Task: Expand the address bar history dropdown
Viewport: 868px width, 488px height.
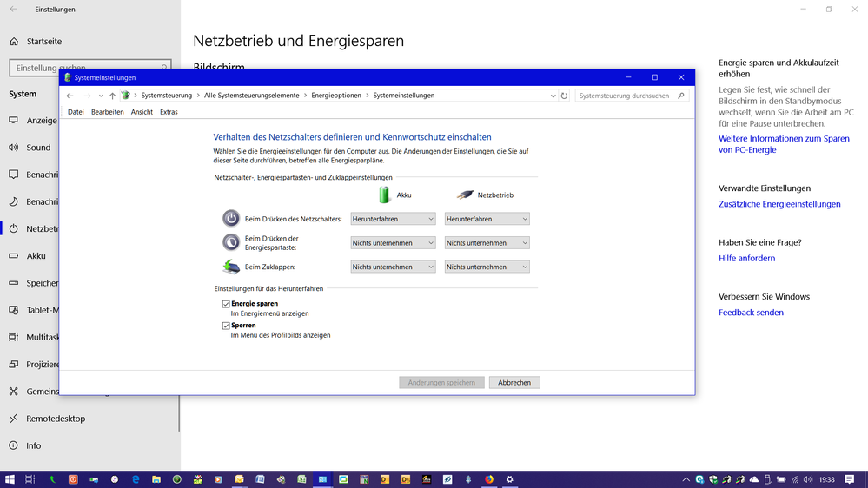Action: [x=553, y=96]
